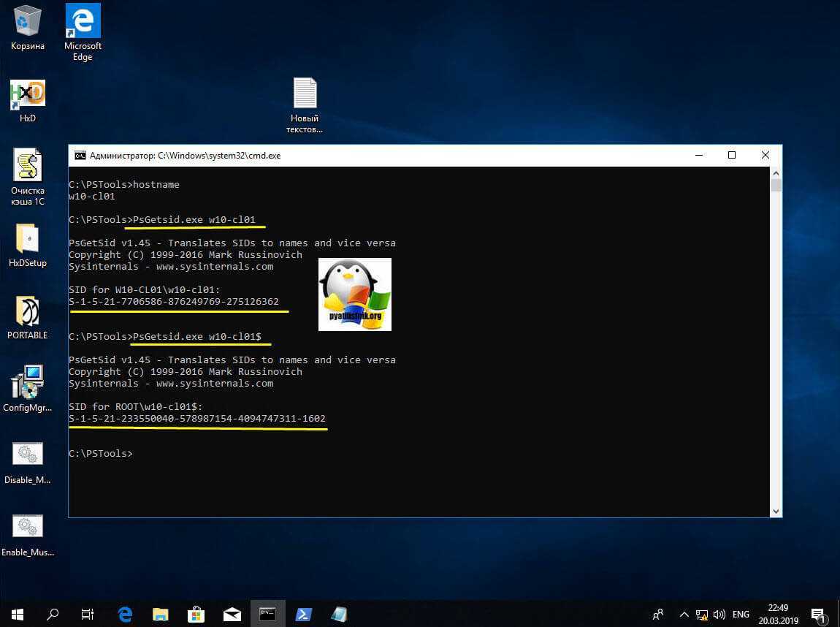Click the Disable_M batch file icon
Image resolution: width=840 pixels, height=627 pixels.
[28, 455]
